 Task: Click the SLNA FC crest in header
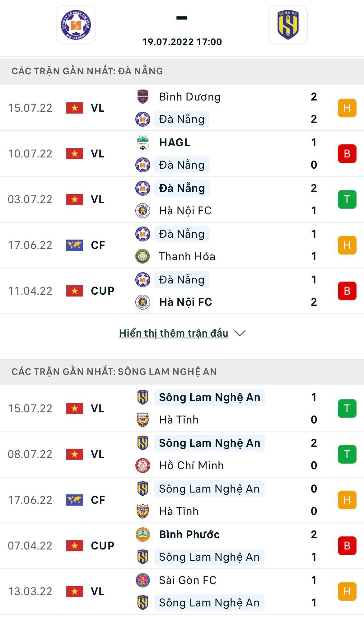click(288, 25)
